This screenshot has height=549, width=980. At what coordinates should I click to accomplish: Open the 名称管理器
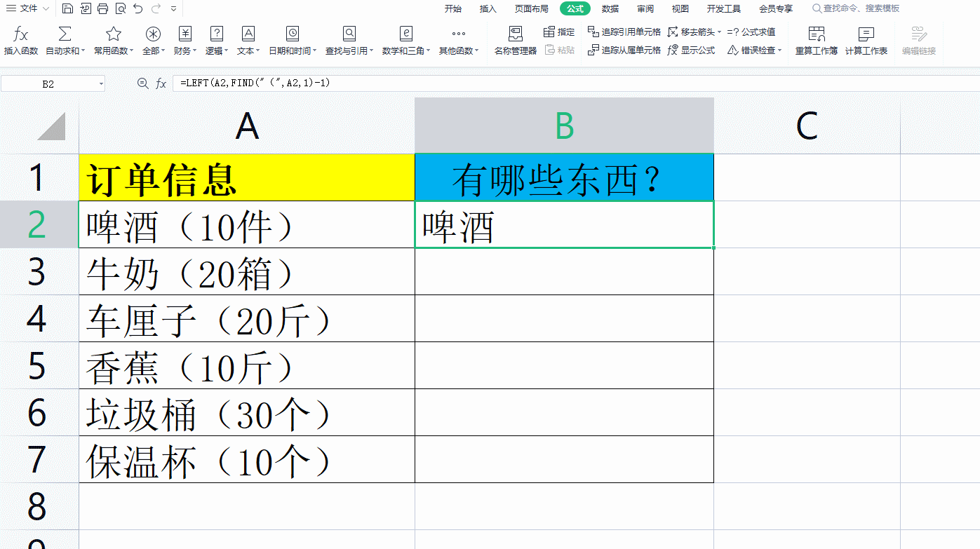pos(516,41)
